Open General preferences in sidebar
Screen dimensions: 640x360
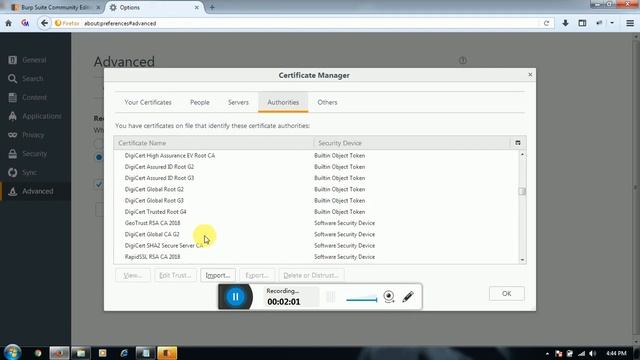(x=36, y=60)
